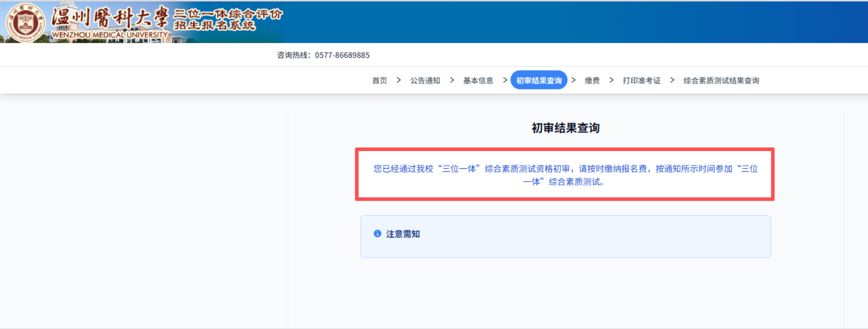This screenshot has width=868, height=329.
Task: Click the hotline number 0577-86689885
Action: (342, 55)
